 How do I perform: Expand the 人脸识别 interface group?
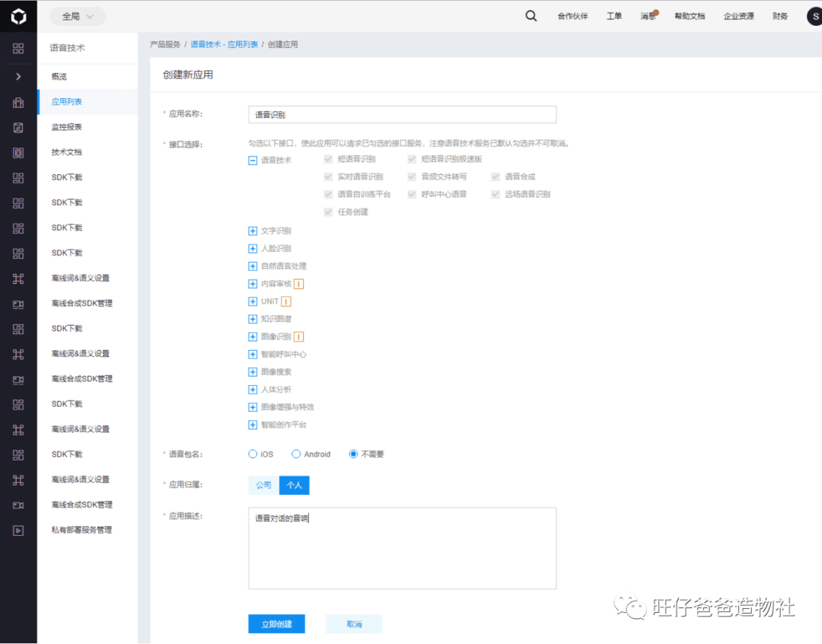tap(253, 249)
